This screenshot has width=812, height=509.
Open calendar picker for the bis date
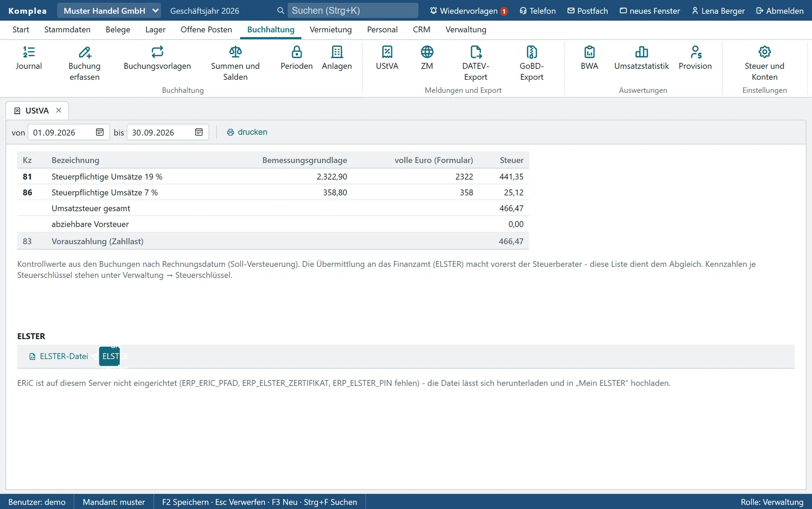[199, 132]
